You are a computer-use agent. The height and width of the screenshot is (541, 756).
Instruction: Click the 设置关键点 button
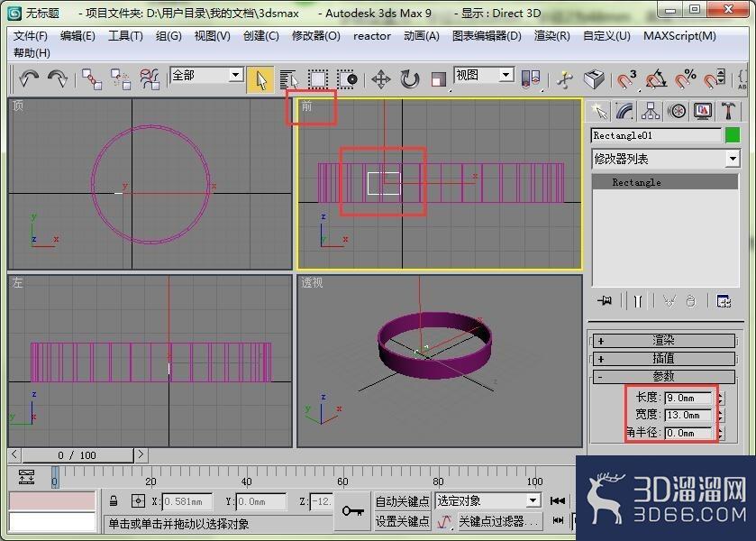(x=402, y=521)
